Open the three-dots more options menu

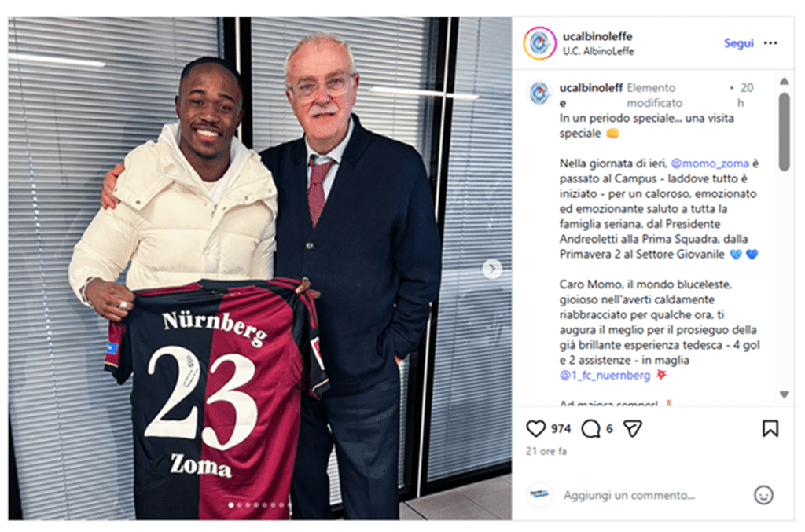pos(770,43)
